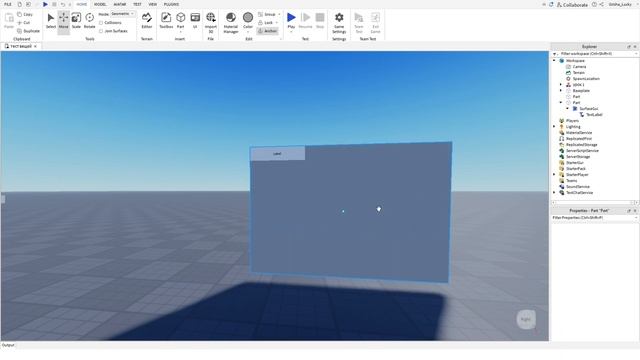This screenshot has width=640, height=360.
Task: Duplicate the selected part
Action: click(x=29, y=31)
